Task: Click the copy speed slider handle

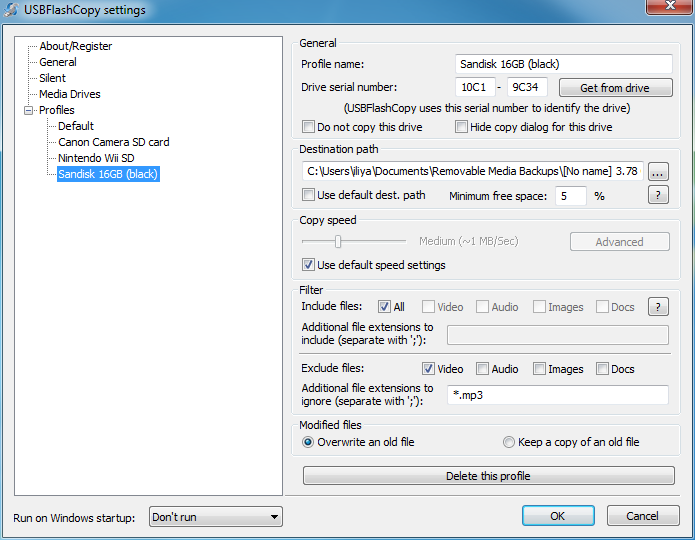Action: [338, 242]
